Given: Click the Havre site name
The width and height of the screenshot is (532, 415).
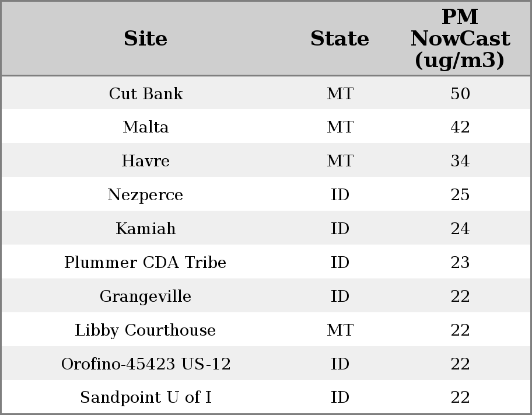Looking at the screenshot, I should (145, 161).
